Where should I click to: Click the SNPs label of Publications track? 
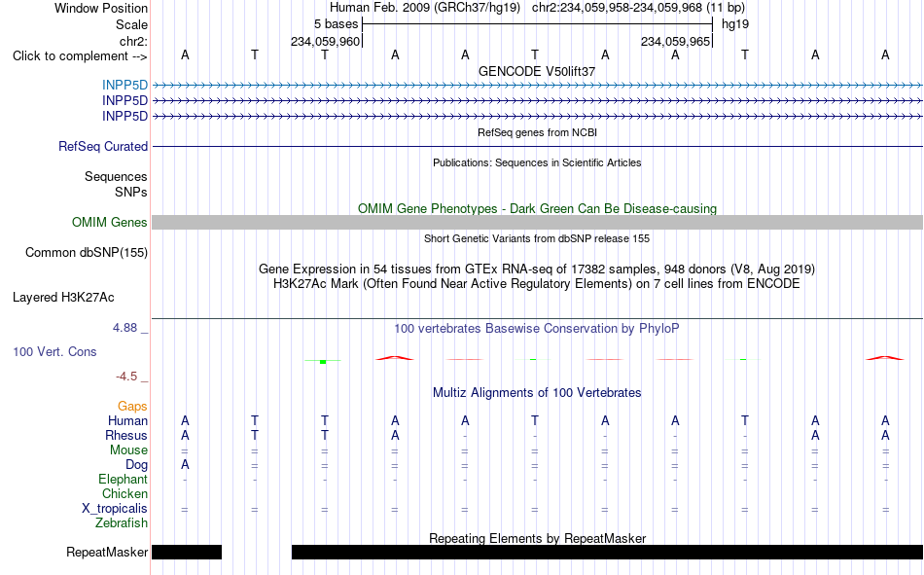pos(131,193)
